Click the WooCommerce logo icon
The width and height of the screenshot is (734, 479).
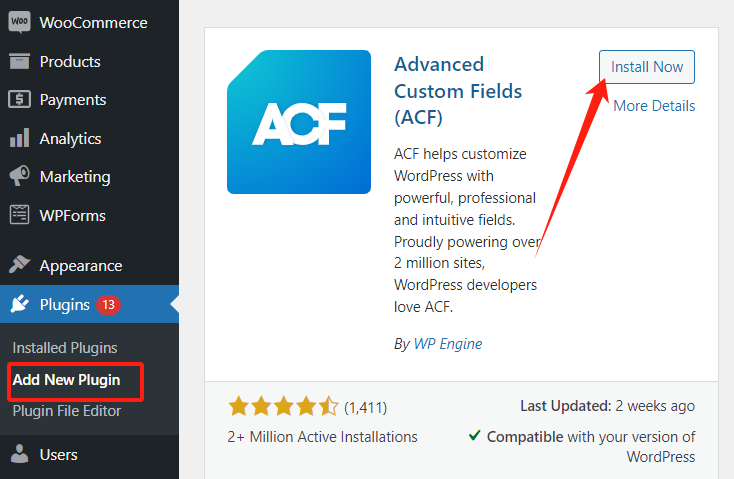19,22
